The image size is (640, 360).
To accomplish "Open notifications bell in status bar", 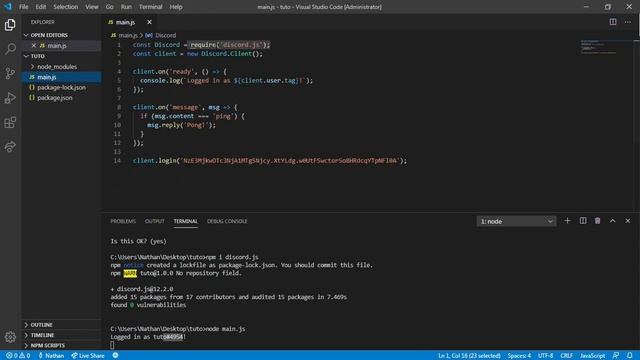I will tap(630, 356).
